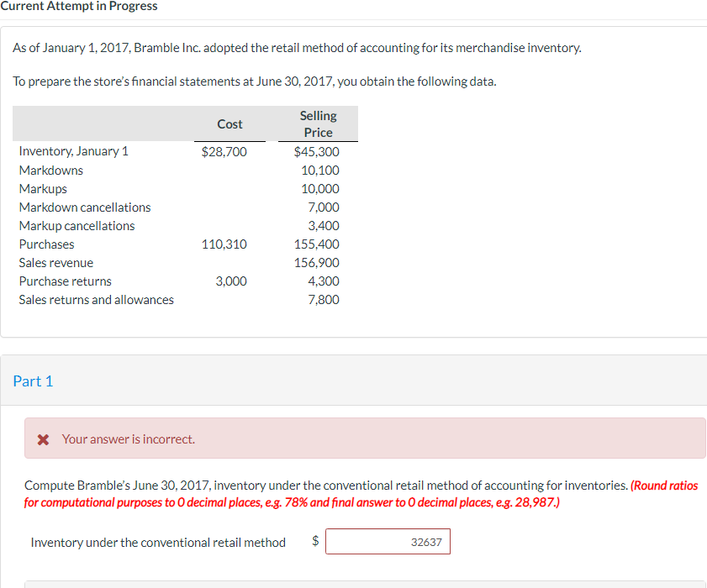Select the 110,310 purchases cost value

pyautogui.click(x=224, y=244)
